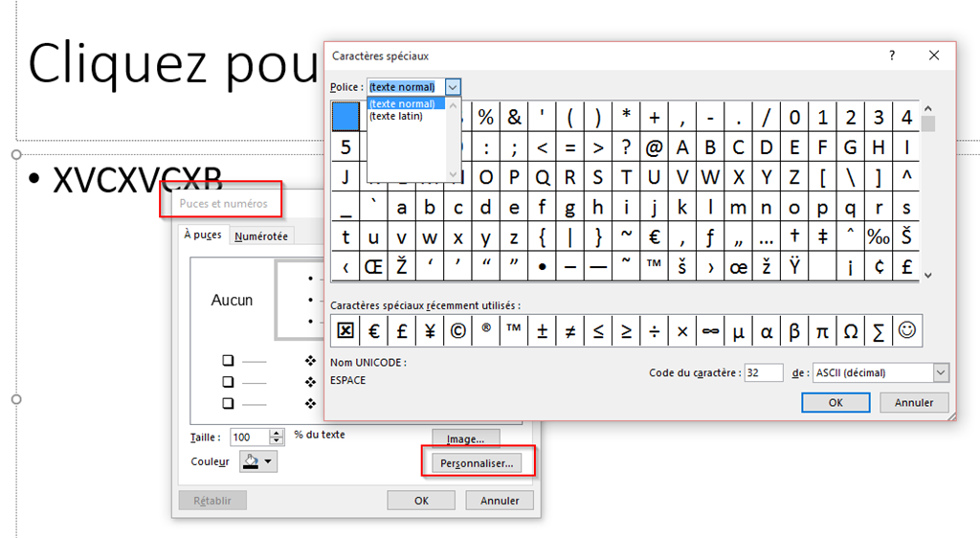Pick the yen symbol in recently used row
Screen dimensions: 980x538
430,330
